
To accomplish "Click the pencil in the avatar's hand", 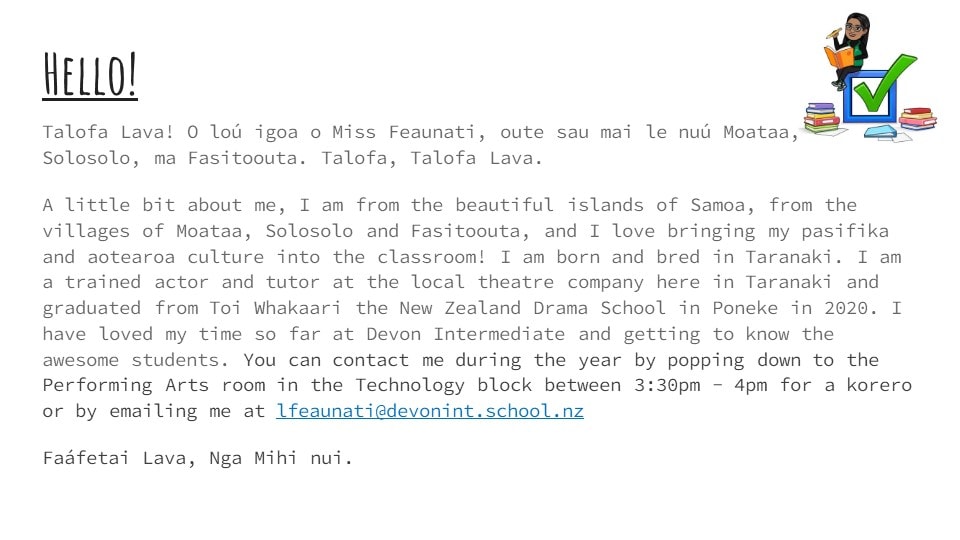I will 834,32.
